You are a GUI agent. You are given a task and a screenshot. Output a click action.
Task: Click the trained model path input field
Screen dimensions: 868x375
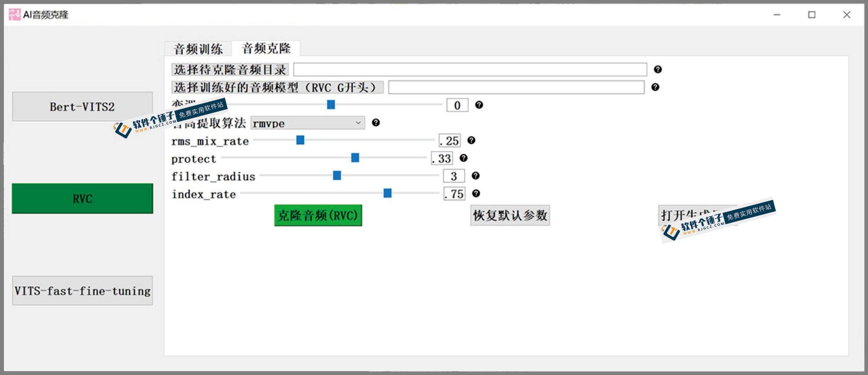[x=516, y=87]
